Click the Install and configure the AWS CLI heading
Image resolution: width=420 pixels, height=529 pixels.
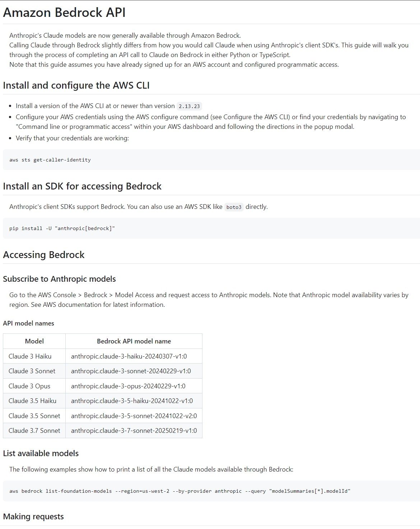coord(76,85)
